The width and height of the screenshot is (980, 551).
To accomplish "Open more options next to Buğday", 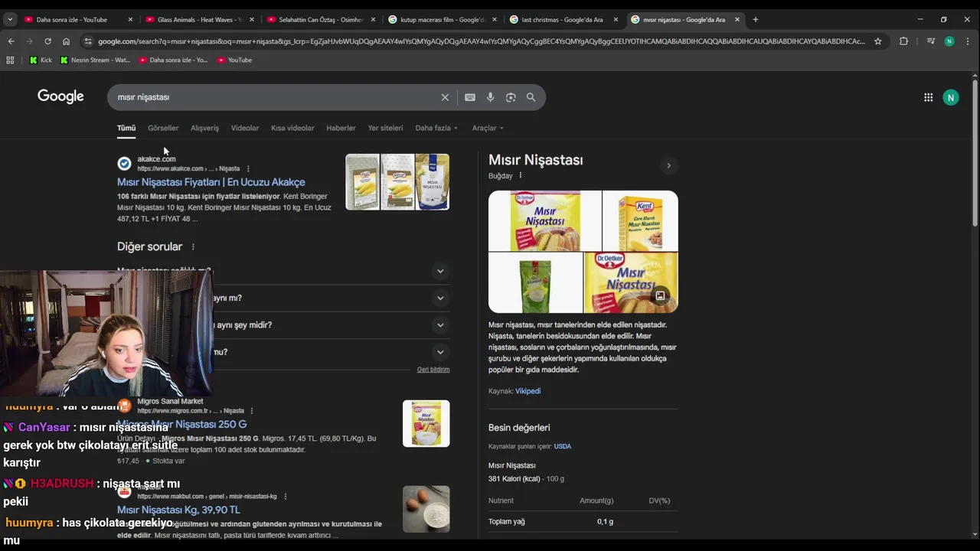I will [521, 175].
